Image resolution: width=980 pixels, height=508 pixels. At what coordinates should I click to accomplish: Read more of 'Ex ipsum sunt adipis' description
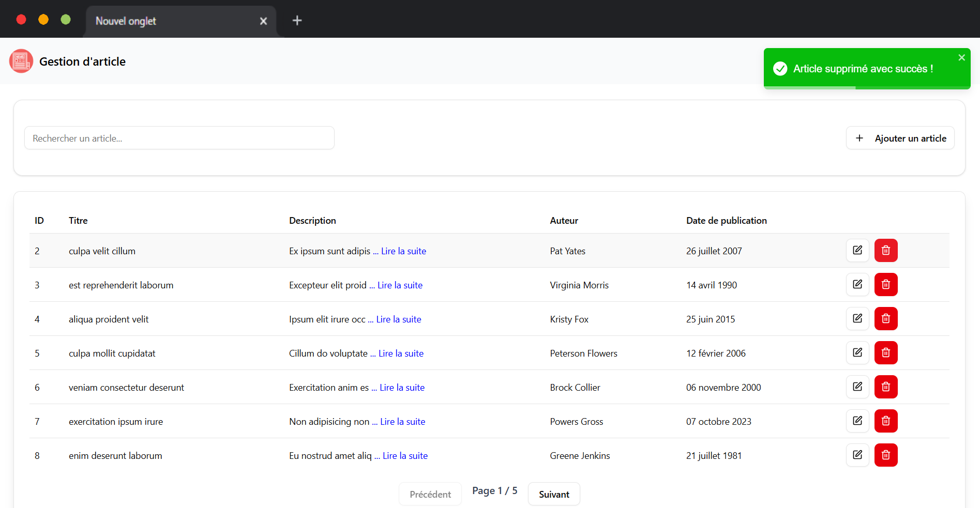[x=403, y=251]
